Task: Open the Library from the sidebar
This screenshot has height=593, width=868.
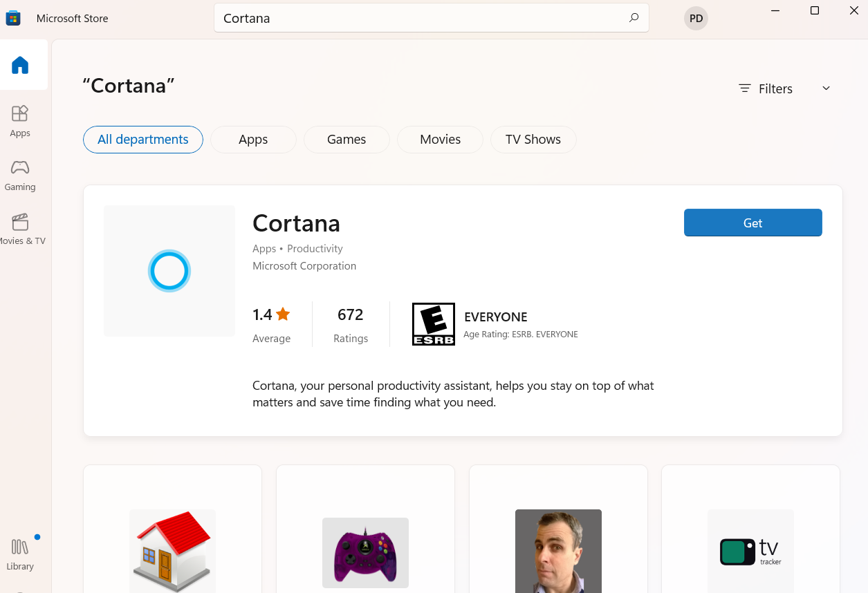Action: (19, 553)
